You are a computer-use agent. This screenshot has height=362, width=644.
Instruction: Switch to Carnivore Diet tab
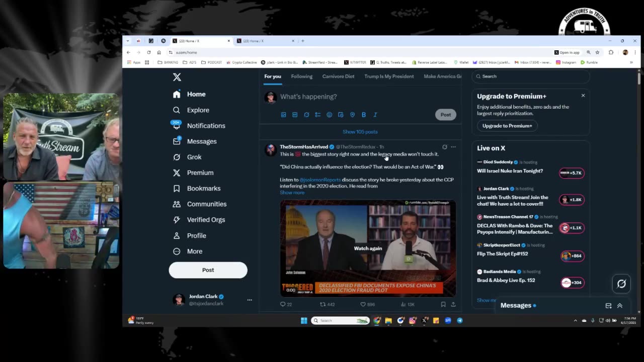(x=338, y=76)
